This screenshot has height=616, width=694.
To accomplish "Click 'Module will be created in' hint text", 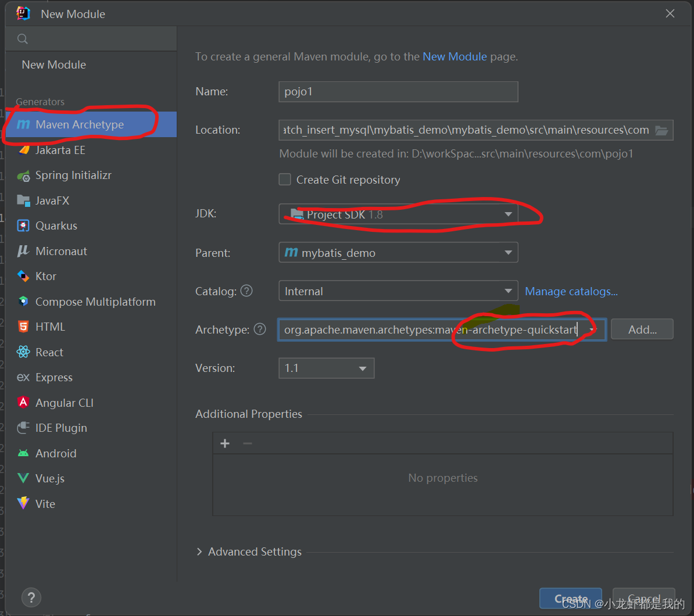I will pyautogui.click(x=456, y=153).
